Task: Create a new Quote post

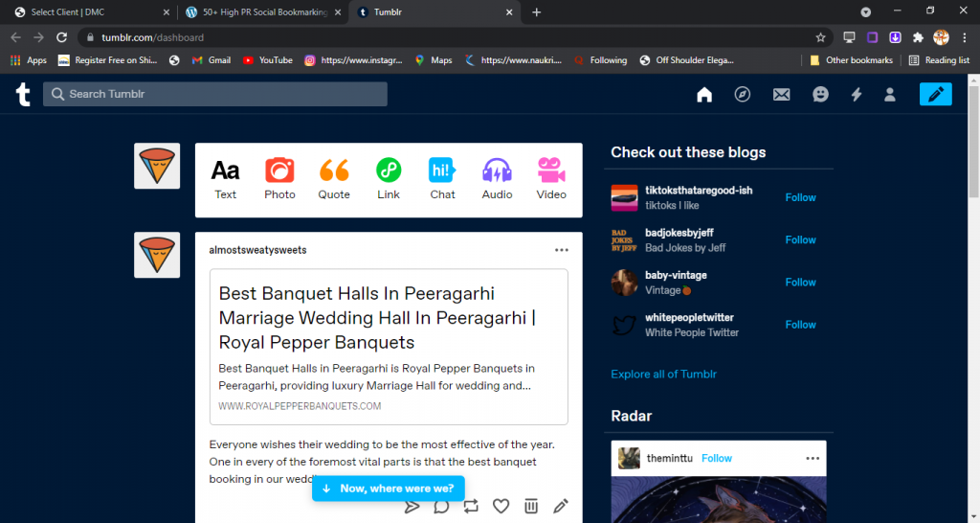Action: point(334,179)
